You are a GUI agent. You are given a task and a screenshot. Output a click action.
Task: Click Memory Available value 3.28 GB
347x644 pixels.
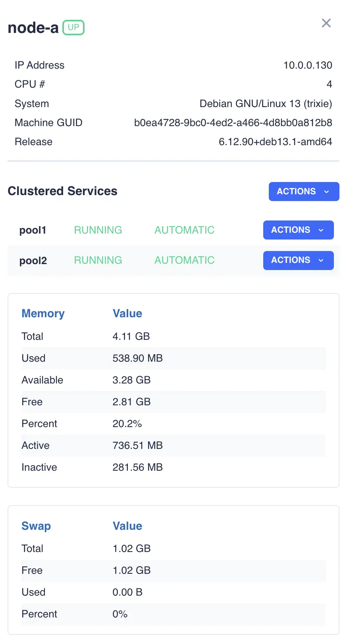[x=131, y=380]
